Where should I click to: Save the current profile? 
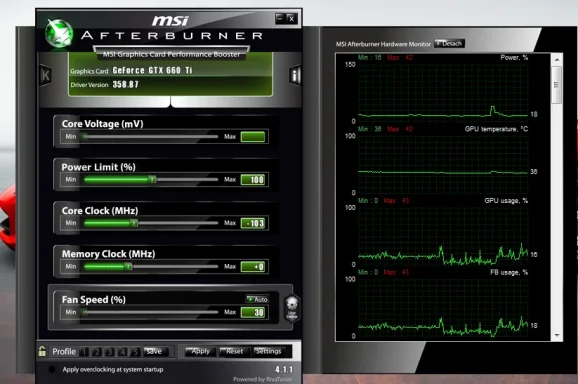point(156,352)
